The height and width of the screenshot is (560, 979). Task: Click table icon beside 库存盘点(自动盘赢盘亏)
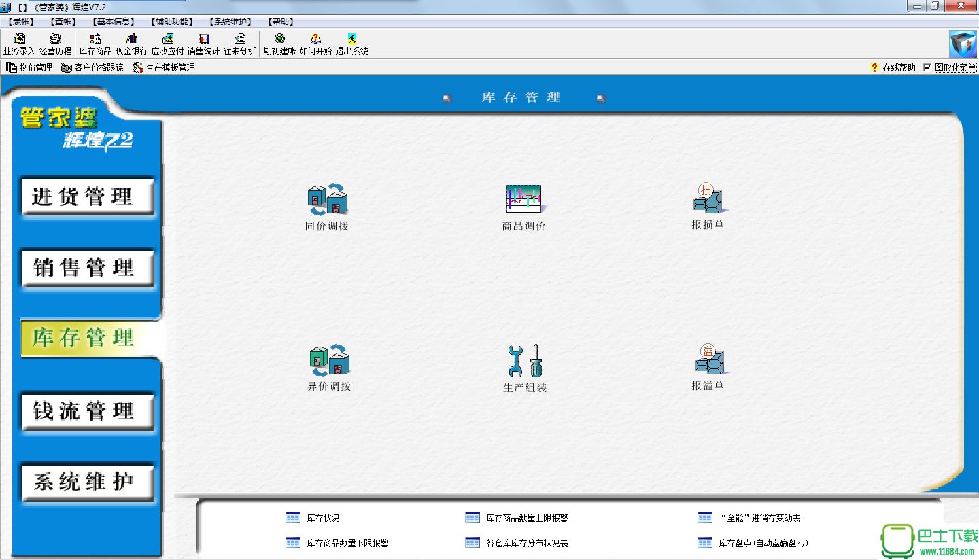tap(705, 543)
